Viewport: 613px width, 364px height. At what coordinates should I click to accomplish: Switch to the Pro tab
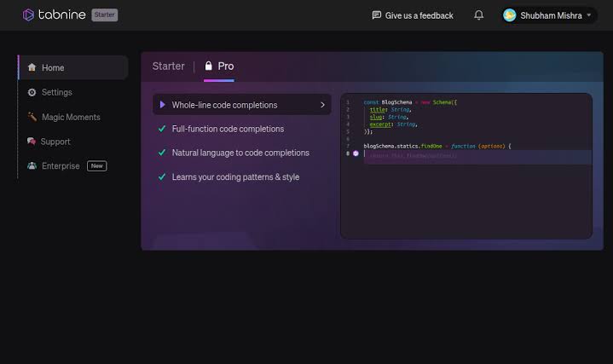tap(219, 66)
